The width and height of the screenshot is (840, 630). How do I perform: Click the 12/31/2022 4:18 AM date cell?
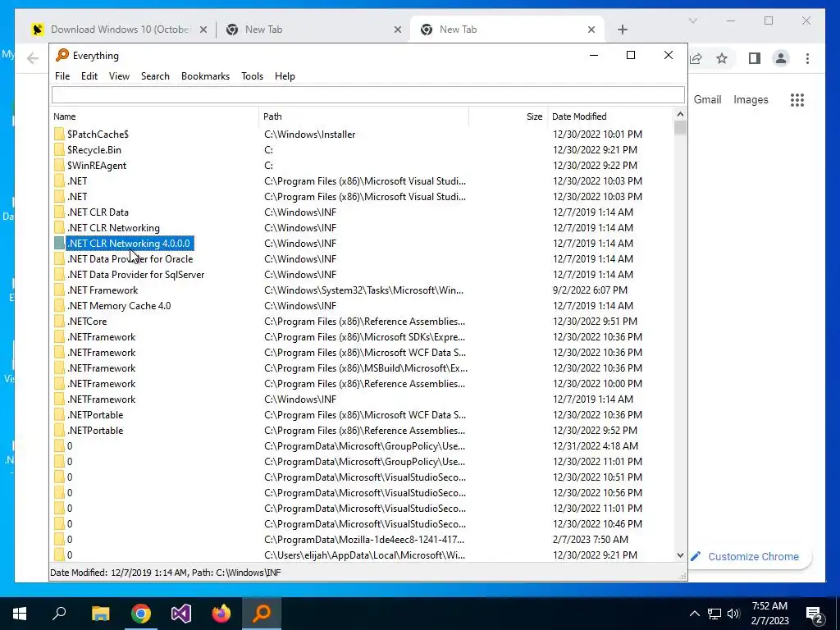point(596,445)
